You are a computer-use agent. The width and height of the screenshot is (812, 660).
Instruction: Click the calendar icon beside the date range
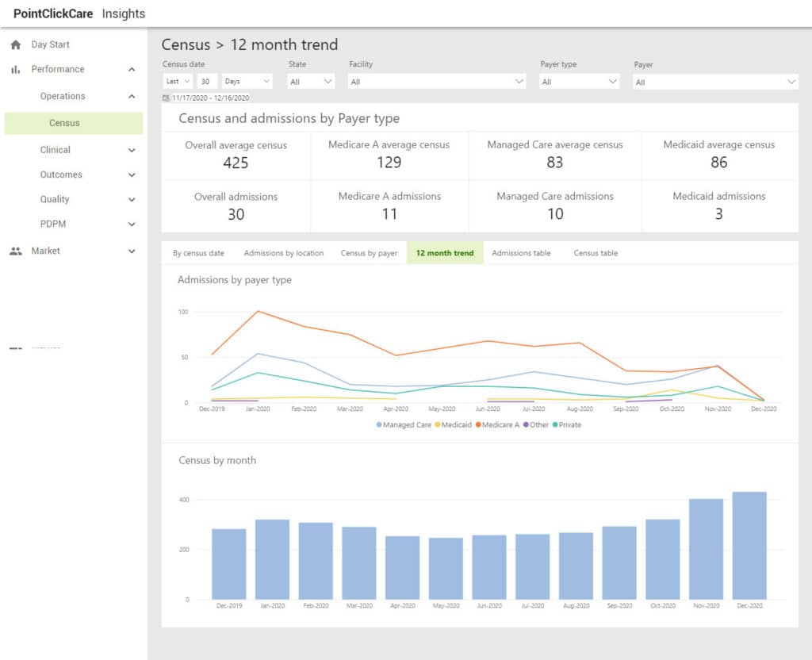click(165, 96)
